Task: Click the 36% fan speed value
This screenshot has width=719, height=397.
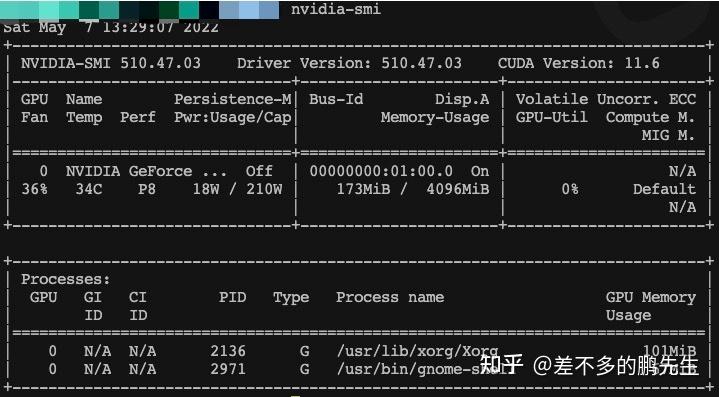Action: (34, 189)
